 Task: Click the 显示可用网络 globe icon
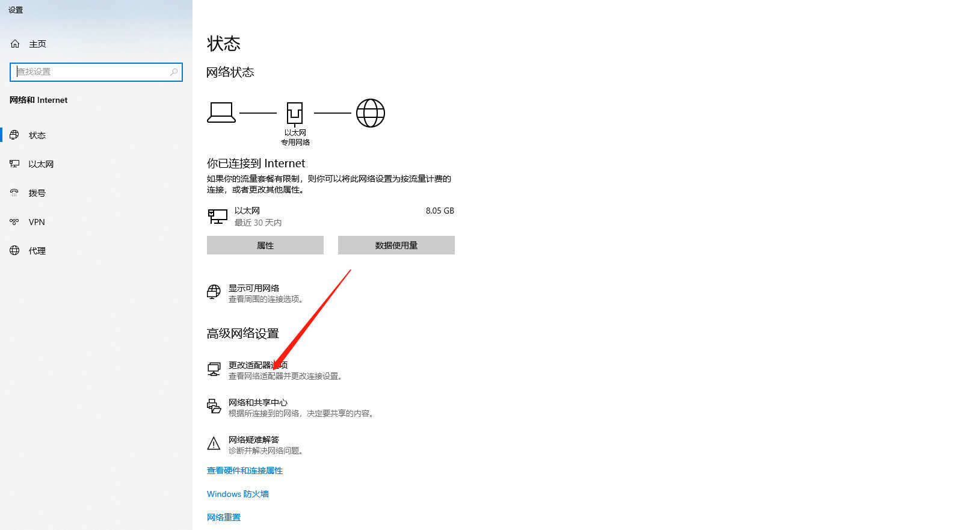(214, 293)
